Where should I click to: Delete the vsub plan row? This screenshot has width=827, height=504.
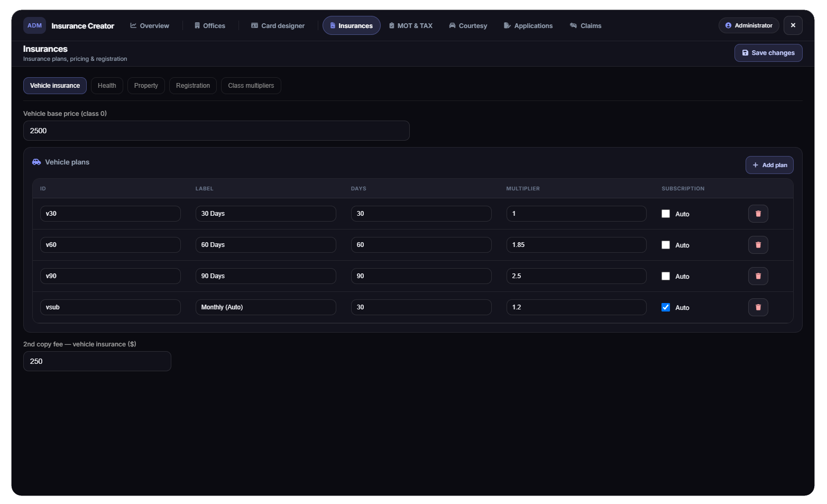tap(758, 307)
